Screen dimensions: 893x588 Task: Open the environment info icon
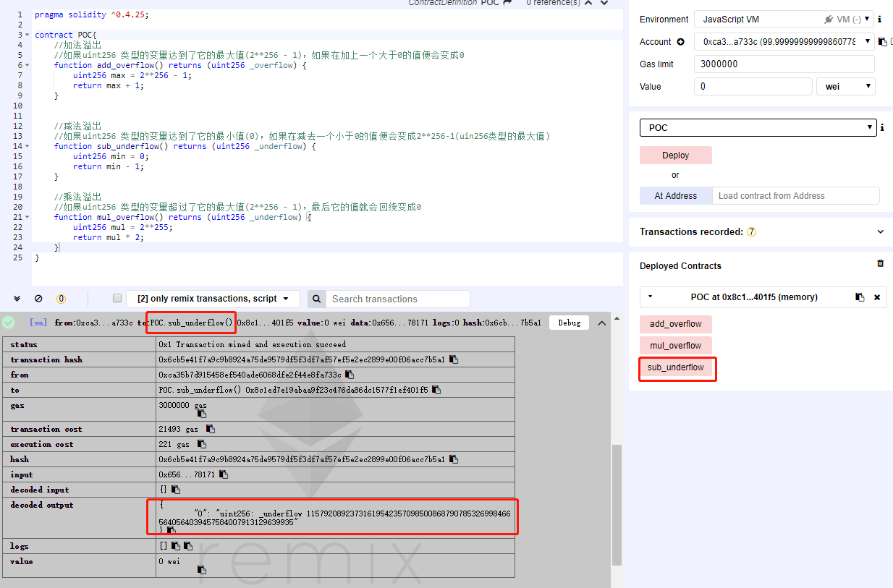click(879, 20)
